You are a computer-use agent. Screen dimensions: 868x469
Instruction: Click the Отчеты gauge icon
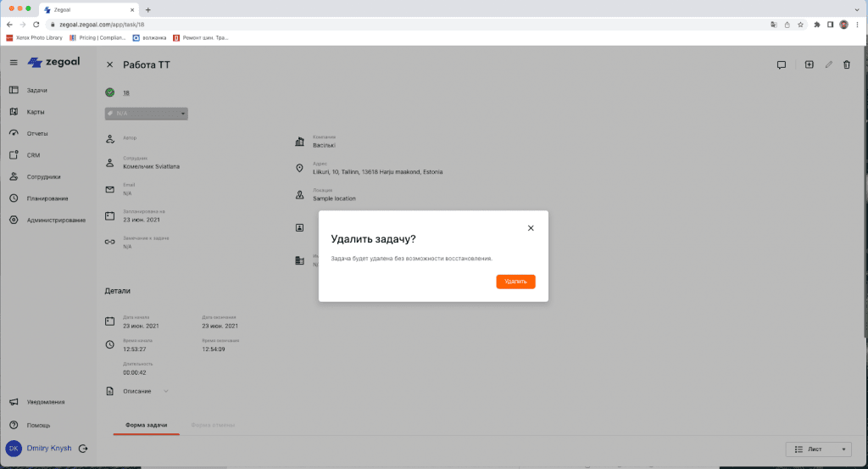point(14,133)
